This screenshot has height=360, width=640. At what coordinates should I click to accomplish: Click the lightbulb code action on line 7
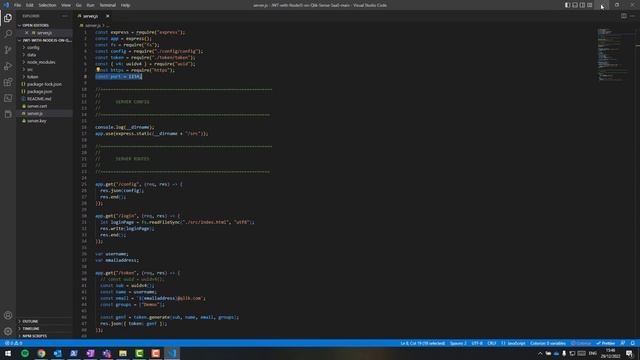[x=98, y=70]
